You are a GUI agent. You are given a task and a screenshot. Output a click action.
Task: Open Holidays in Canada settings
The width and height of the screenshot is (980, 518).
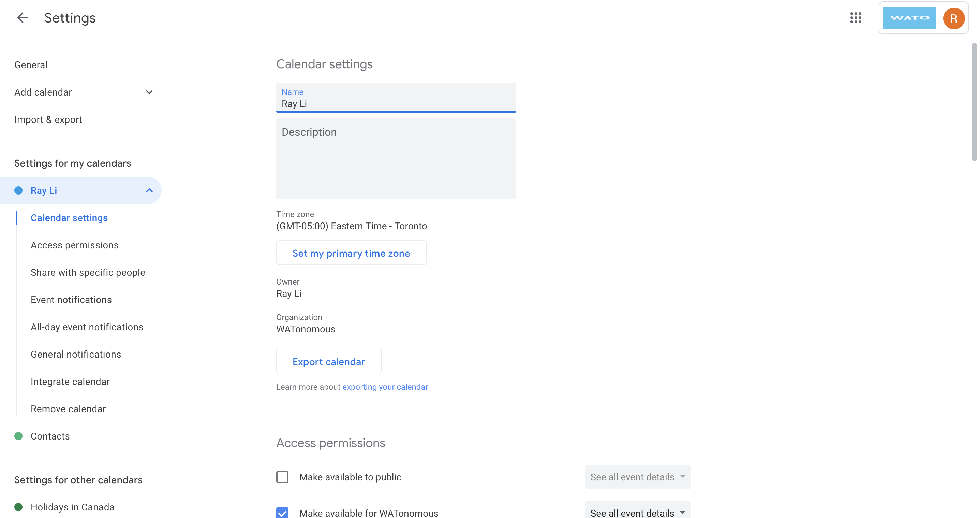coord(72,507)
